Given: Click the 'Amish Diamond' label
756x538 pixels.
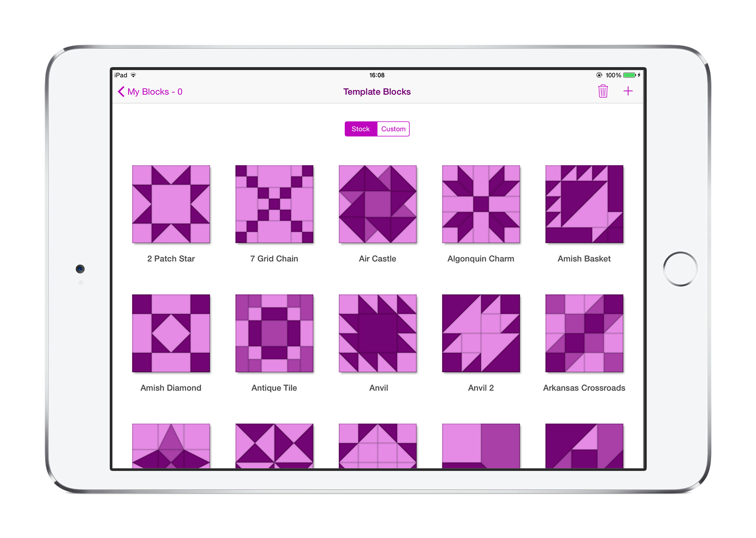Looking at the screenshot, I should (171, 388).
